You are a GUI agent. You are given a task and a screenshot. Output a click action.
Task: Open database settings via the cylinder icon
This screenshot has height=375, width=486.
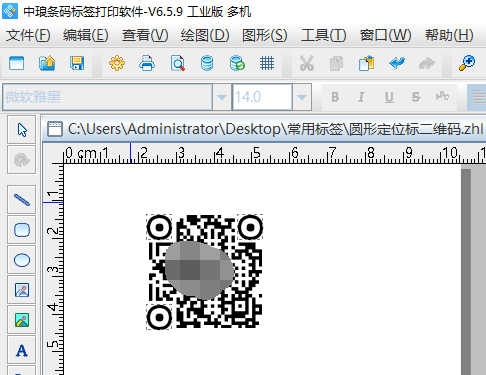coord(207,63)
